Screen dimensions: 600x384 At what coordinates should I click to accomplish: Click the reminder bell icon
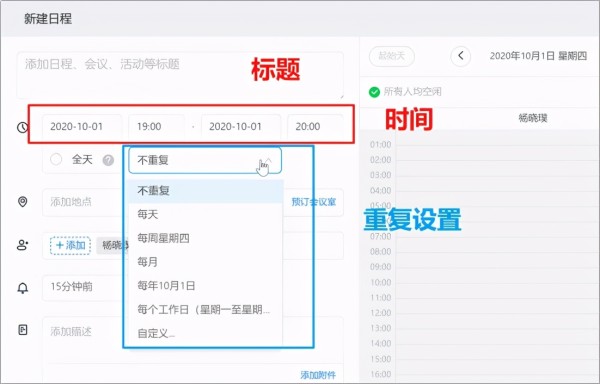23,288
